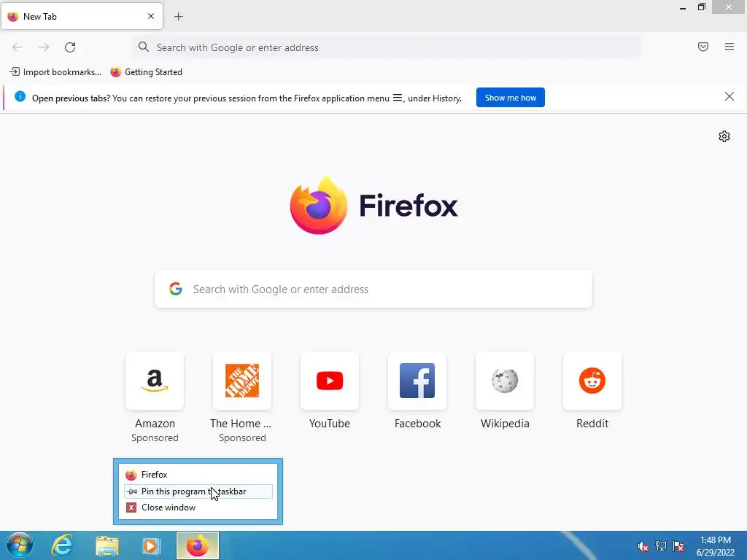Focus the top address bar
Viewport: 747px width, 560px height.
[387, 47]
